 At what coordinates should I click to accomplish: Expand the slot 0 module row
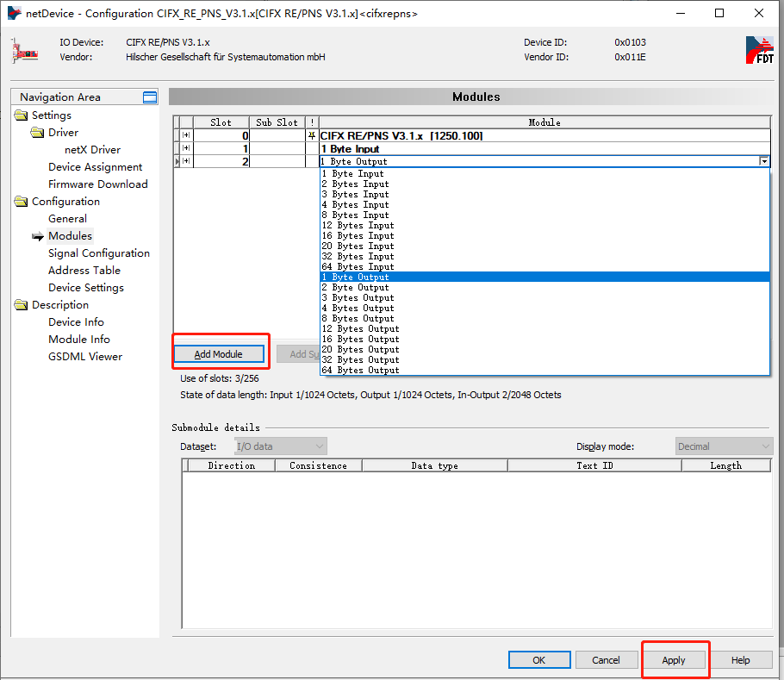click(188, 135)
